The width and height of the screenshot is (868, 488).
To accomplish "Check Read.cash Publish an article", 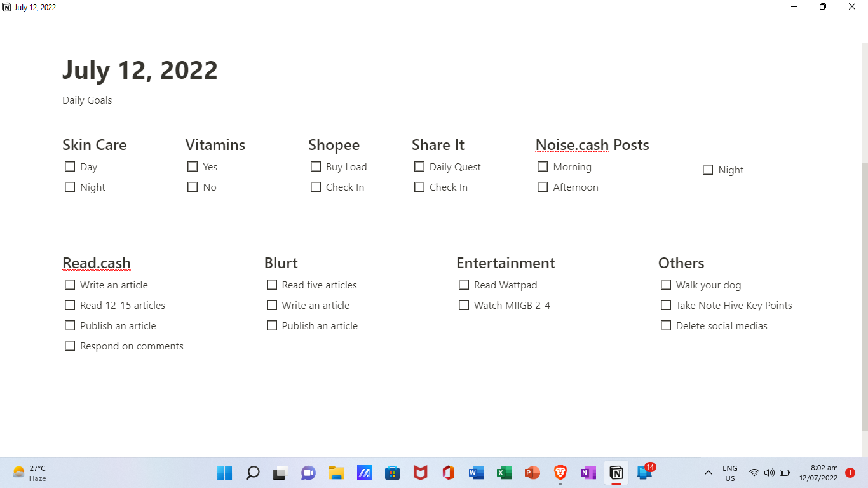I will click(x=70, y=325).
